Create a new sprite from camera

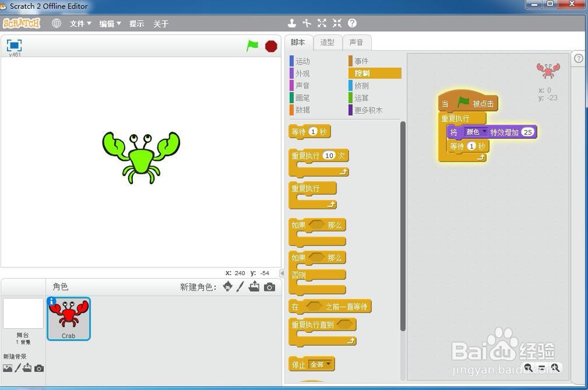click(269, 287)
